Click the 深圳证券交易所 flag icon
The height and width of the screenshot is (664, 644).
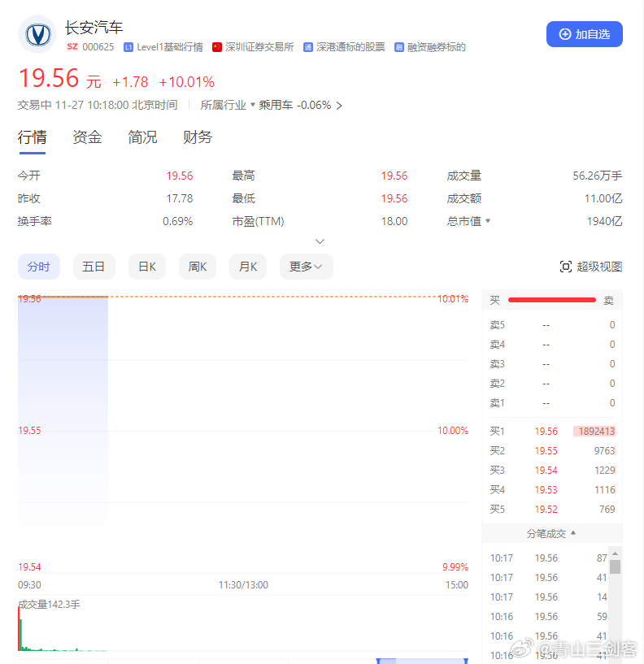coord(217,47)
